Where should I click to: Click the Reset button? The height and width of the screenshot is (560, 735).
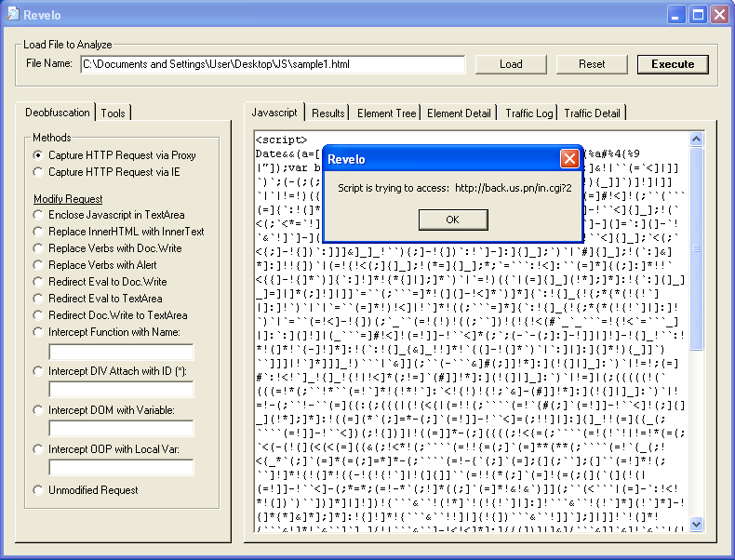(592, 64)
